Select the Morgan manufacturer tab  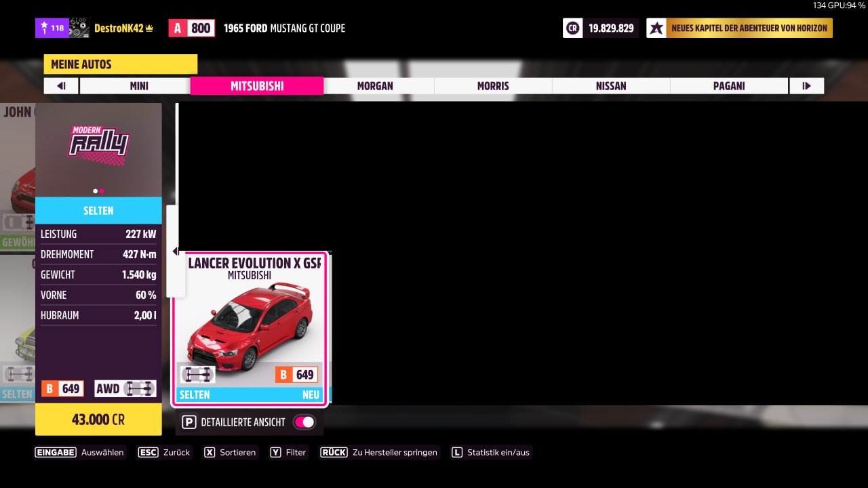pos(374,86)
